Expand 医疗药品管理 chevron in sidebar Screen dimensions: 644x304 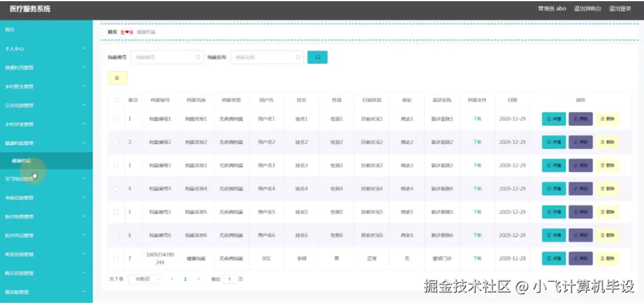click(x=84, y=235)
